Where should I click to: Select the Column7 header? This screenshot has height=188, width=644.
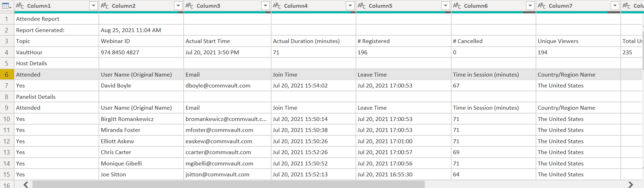(x=578, y=6)
